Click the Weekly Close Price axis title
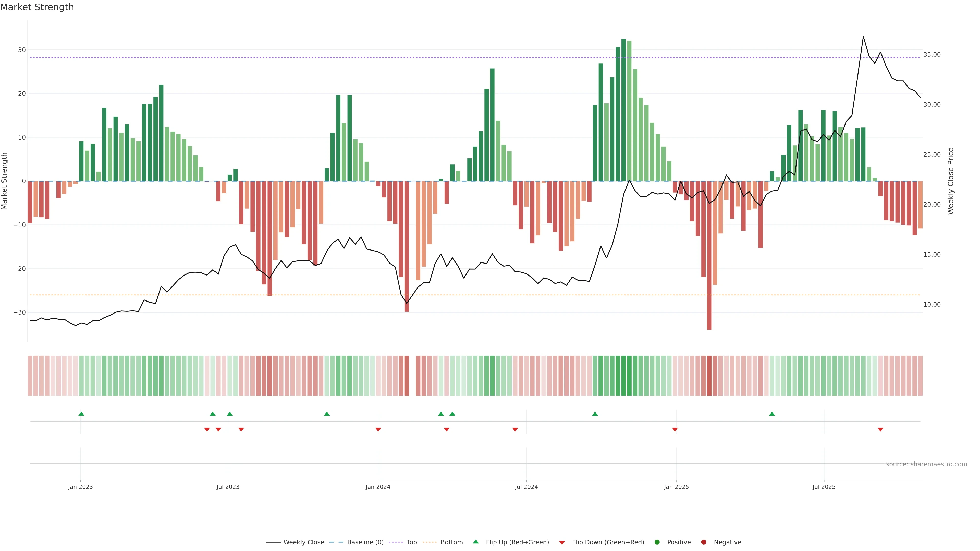The width and height of the screenshot is (980, 551). click(x=951, y=181)
